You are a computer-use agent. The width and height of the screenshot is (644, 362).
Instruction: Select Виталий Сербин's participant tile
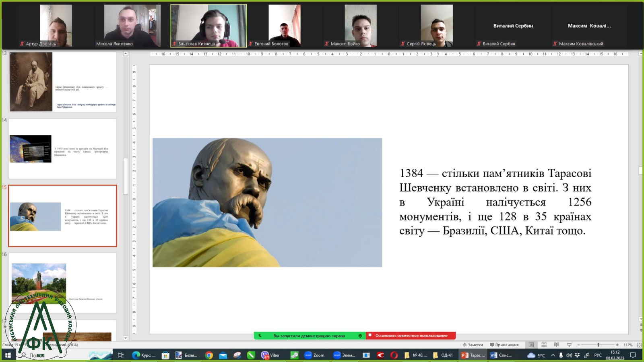pyautogui.click(x=513, y=26)
